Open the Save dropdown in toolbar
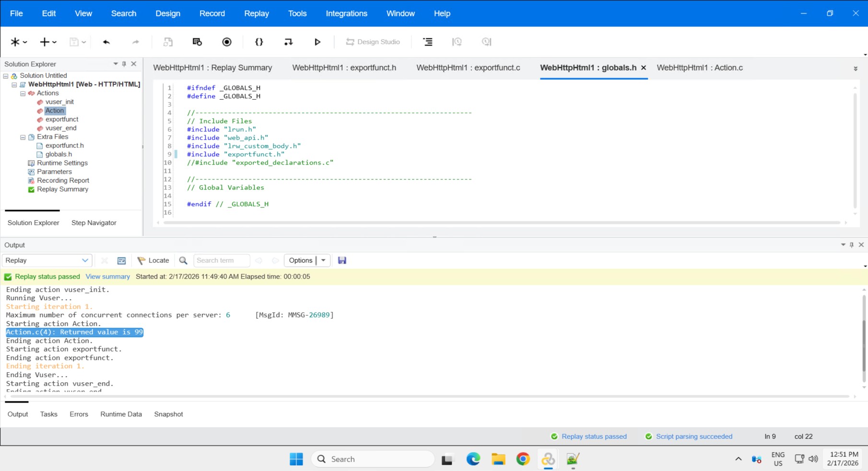 point(84,42)
